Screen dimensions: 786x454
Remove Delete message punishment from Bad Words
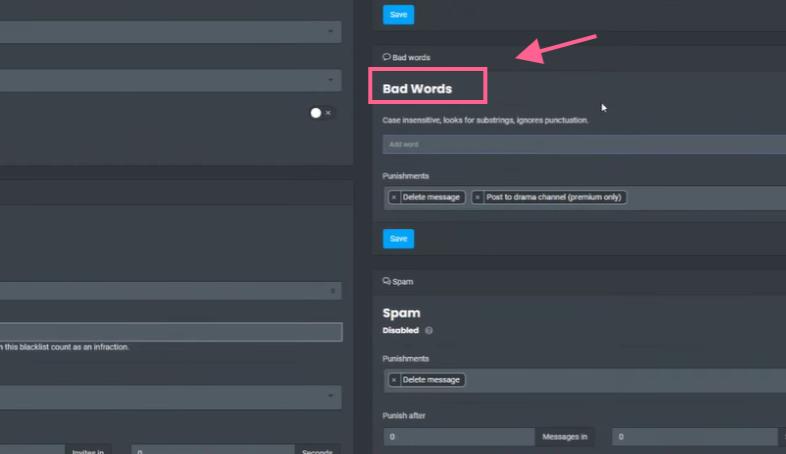(394, 197)
